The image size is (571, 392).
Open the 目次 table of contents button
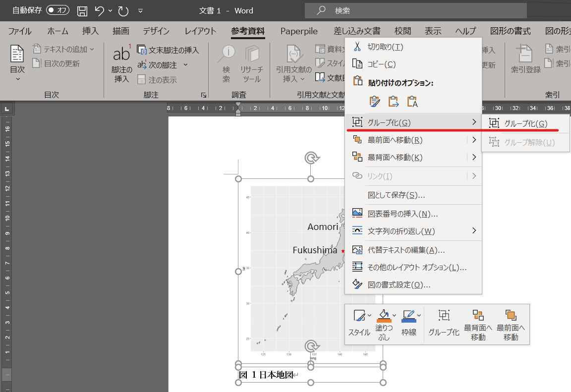(17, 62)
